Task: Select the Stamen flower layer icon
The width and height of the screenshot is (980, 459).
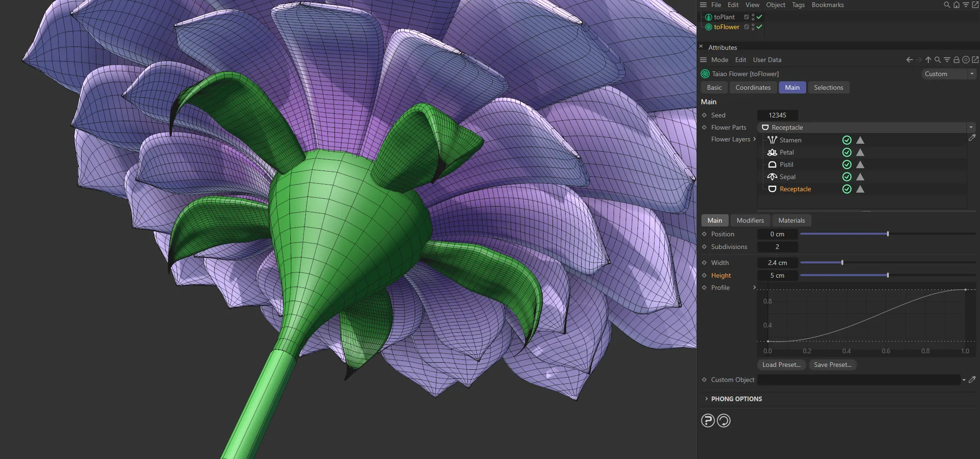Action: (772, 140)
